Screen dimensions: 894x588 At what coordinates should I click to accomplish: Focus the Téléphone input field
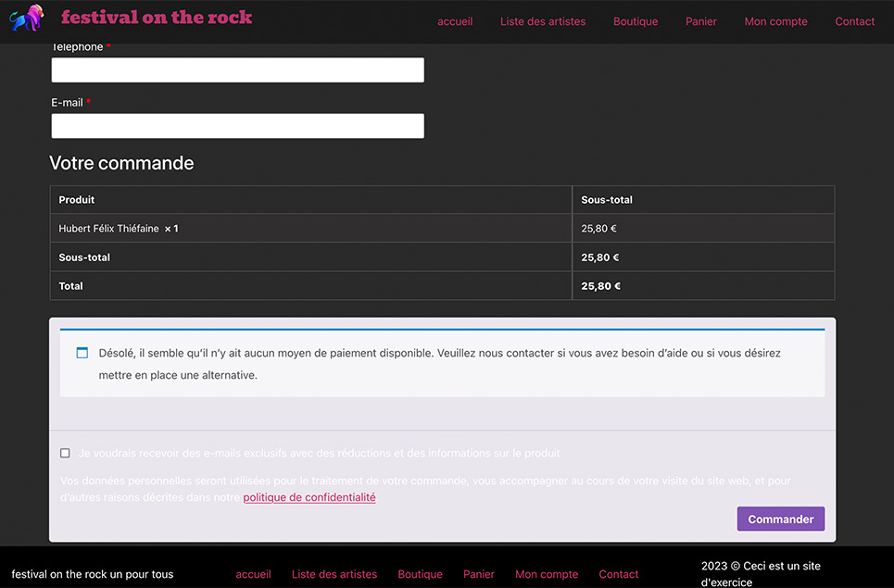coord(238,69)
